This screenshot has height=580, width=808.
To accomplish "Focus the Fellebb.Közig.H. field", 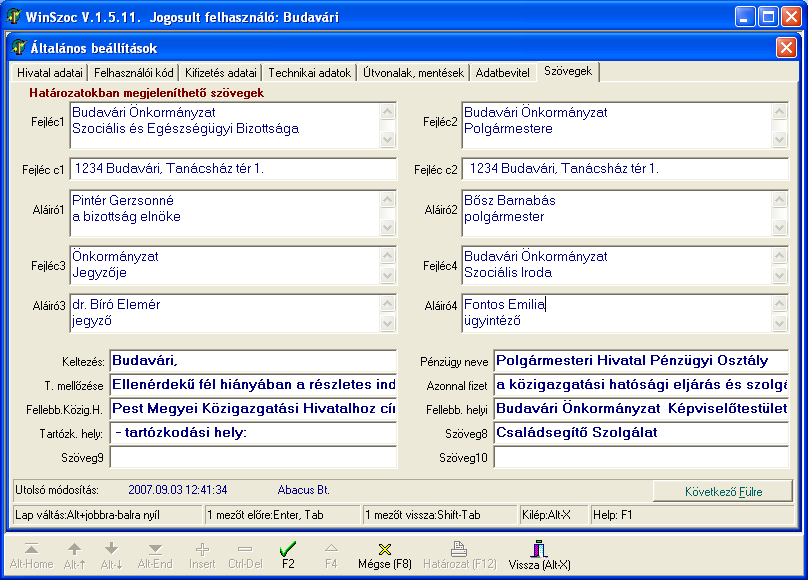I will point(253,409).
